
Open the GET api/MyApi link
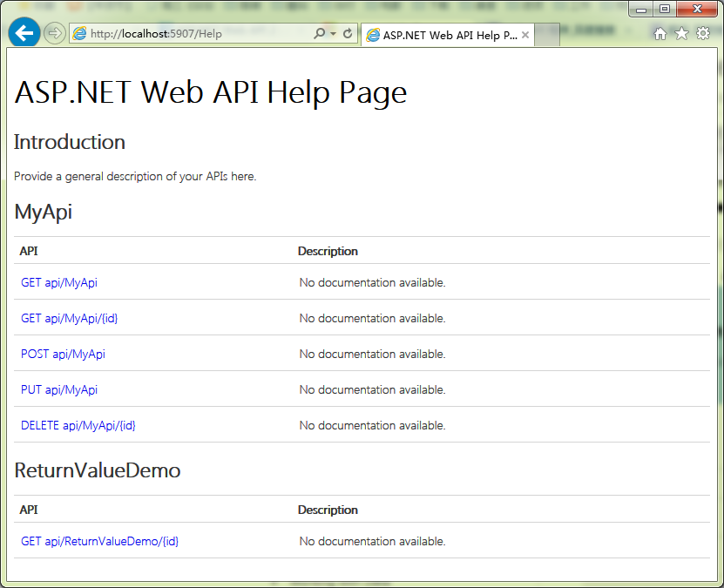[x=59, y=282]
